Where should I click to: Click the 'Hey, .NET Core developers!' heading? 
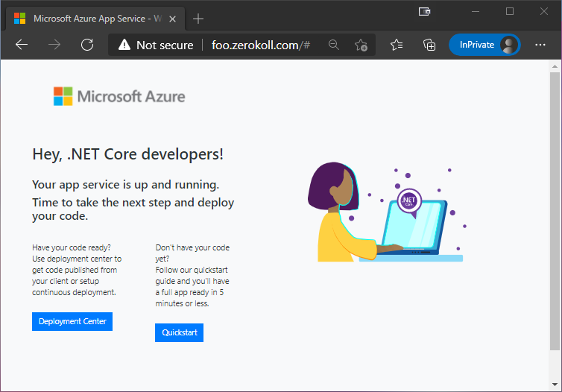[128, 154]
